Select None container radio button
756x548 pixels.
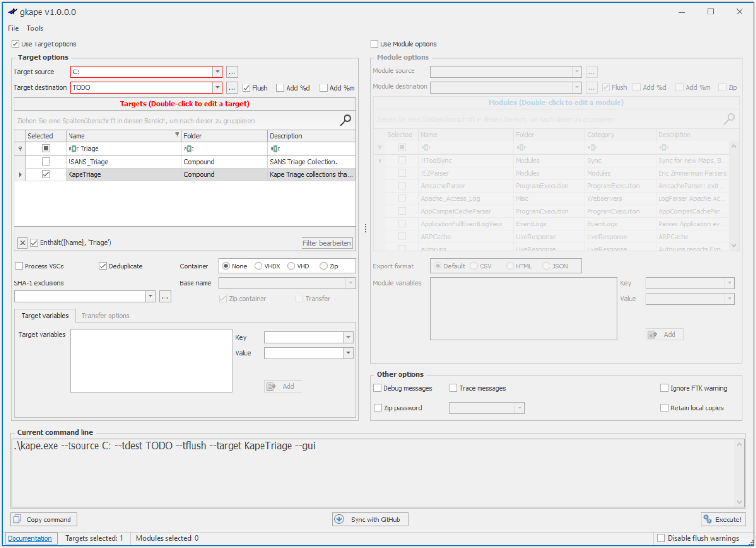226,266
